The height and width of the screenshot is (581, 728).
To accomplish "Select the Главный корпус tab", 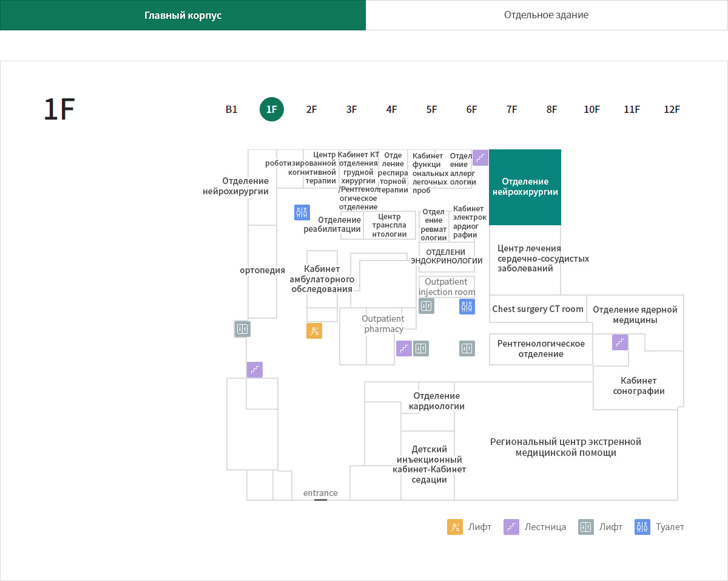I will (183, 15).
